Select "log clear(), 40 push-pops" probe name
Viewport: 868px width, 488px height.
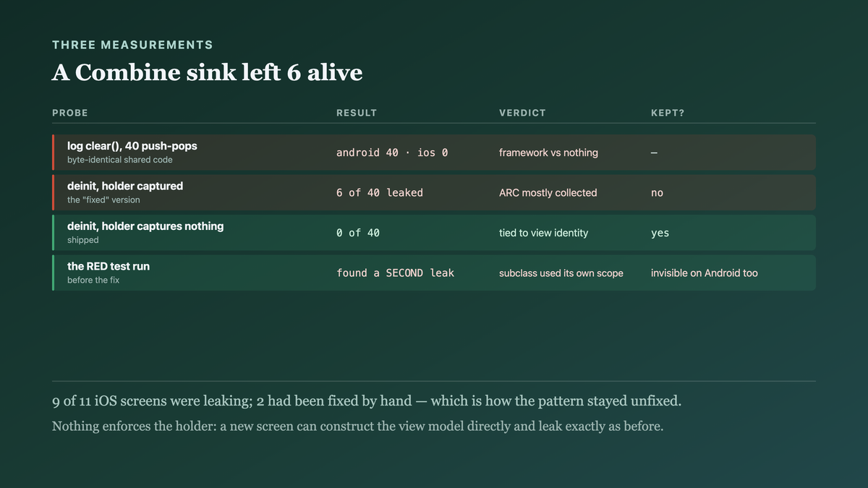pyautogui.click(x=132, y=146)
